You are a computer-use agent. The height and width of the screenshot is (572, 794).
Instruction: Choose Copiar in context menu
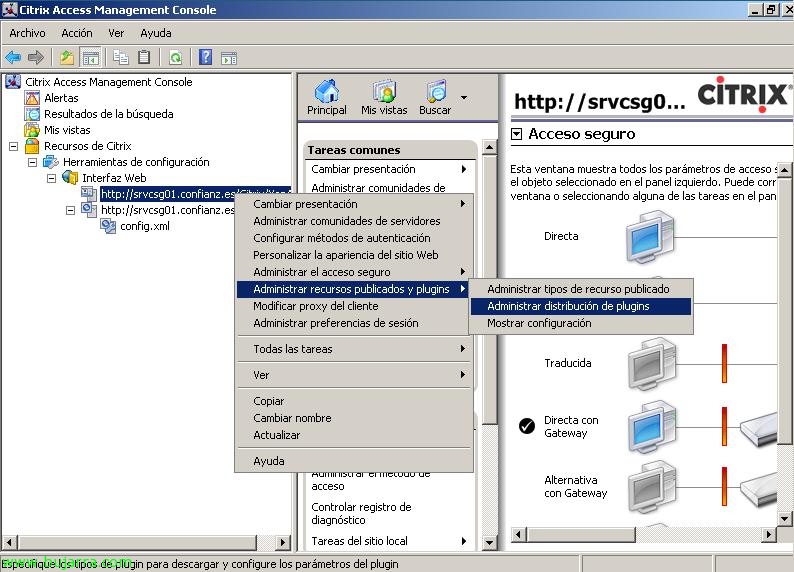353,401
